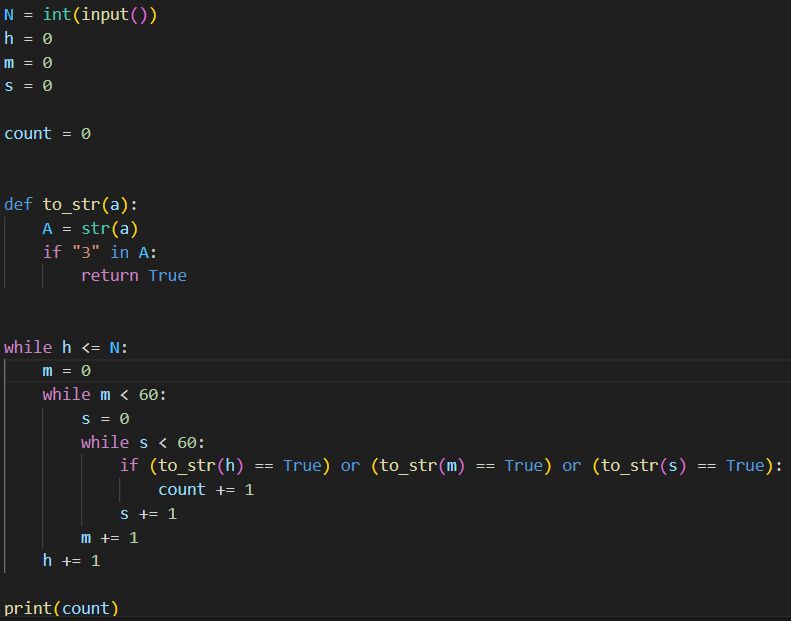The height and width of the screenshot is (621, 791).
Task: Click the "return True" statement
Action: pyautogui.click(x=134, y=275)
